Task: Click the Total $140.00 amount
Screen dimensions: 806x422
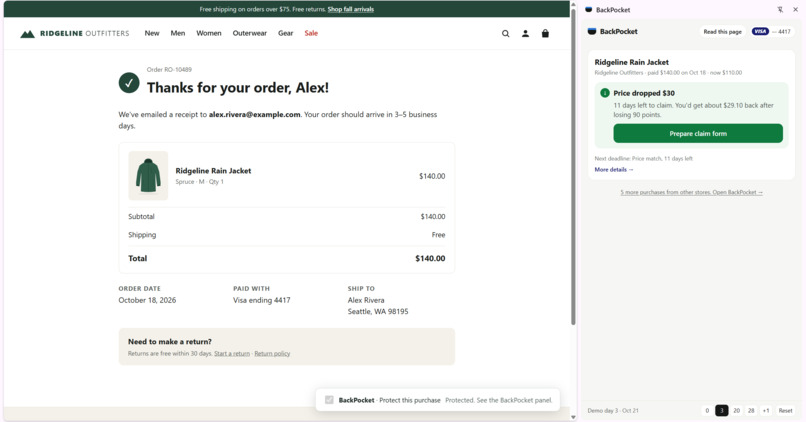Action: (430, 259)
